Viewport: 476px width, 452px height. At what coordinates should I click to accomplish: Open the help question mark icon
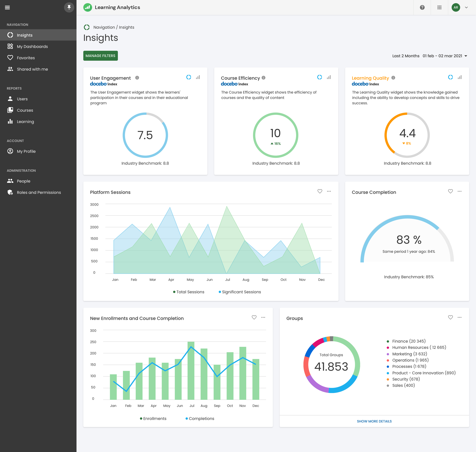pyautogui.click(x=422, y=7)
